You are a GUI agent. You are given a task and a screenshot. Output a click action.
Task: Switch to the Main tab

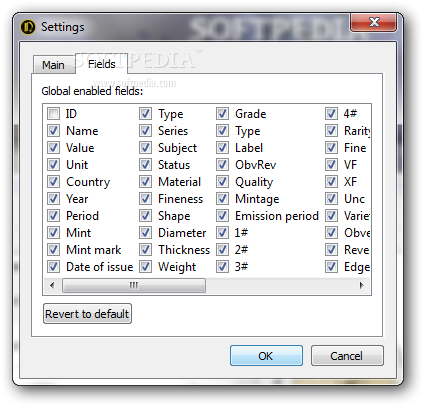click(x=53, y=65)
